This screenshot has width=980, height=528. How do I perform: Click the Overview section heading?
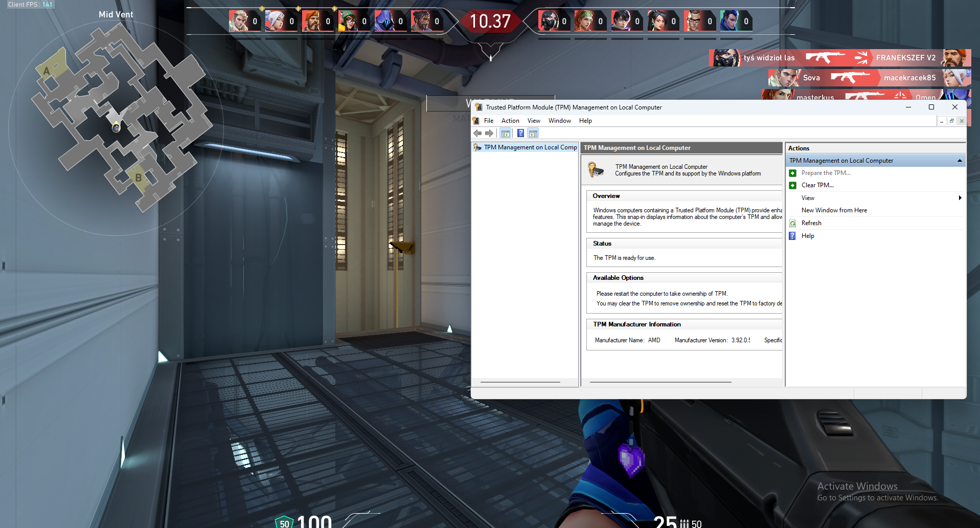[x=606, y=196]
